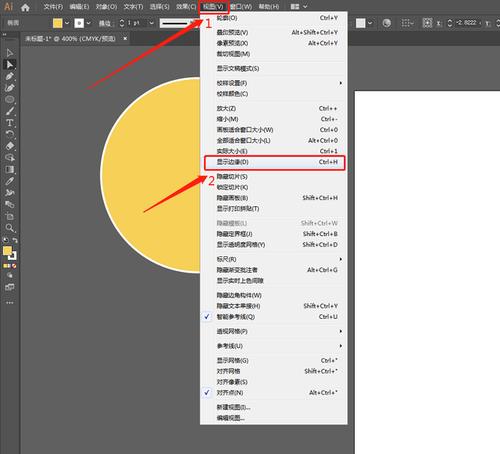
Task: Toggle 显示网格(G) show grid item
Action: pyautogui.click(x=273, y=361)
